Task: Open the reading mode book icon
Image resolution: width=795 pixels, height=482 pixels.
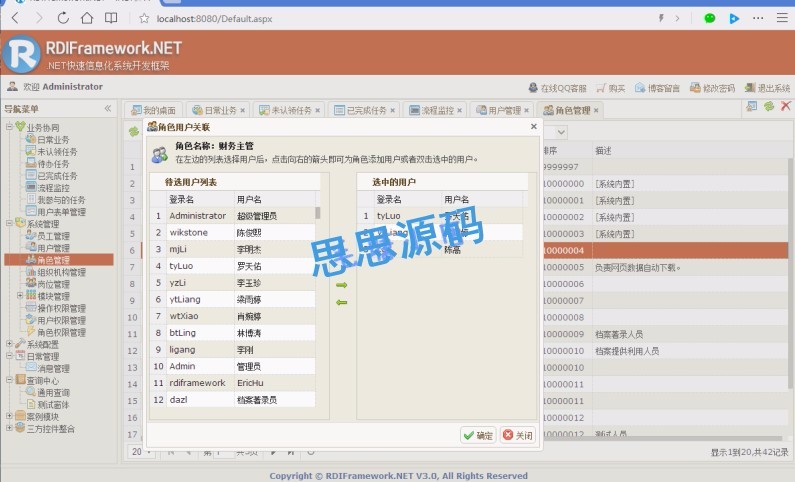Action: [x=111, y=18]
